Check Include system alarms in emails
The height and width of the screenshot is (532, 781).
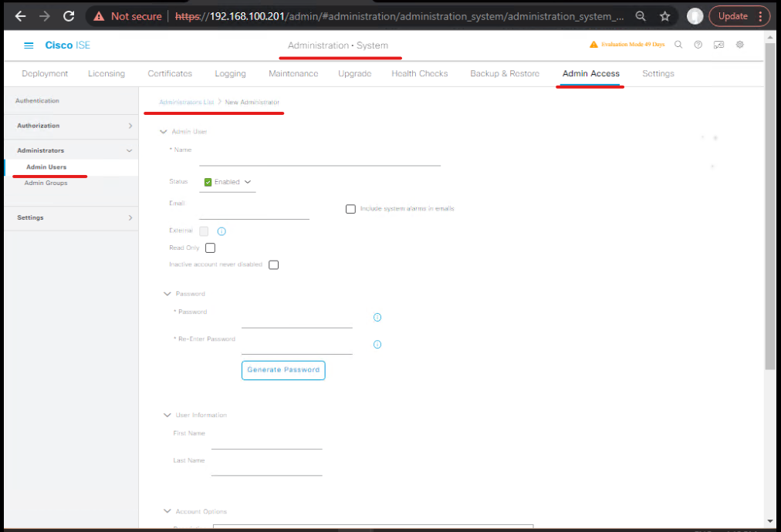click(350, 209)
